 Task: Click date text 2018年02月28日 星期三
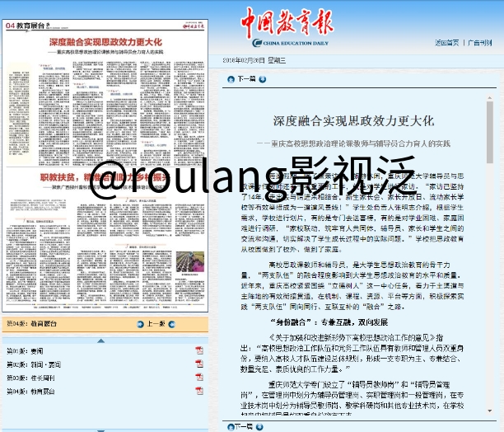tap(254, 60)
